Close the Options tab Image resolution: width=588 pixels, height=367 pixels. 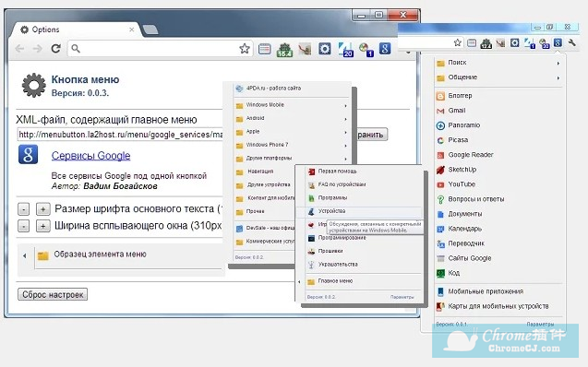coord(132,30)
